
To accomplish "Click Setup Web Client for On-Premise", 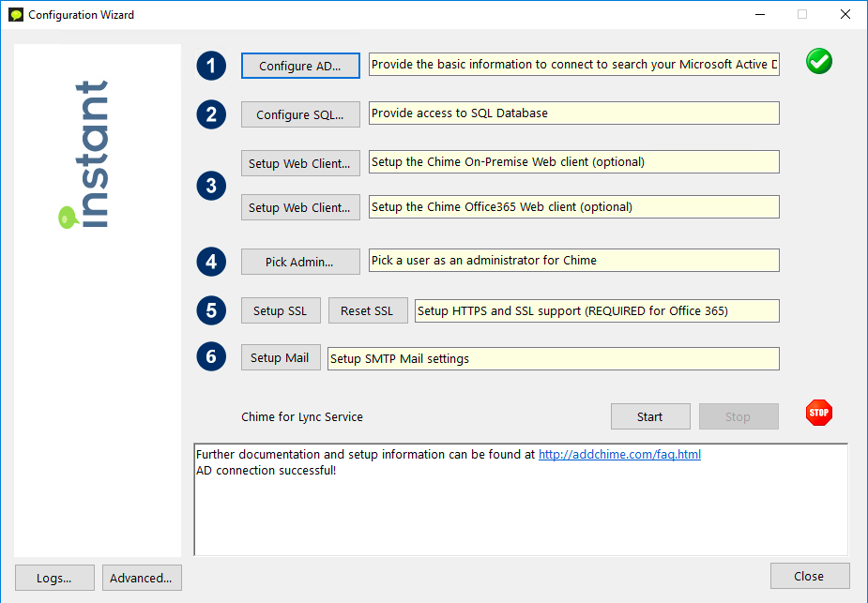I will [300, 163].
